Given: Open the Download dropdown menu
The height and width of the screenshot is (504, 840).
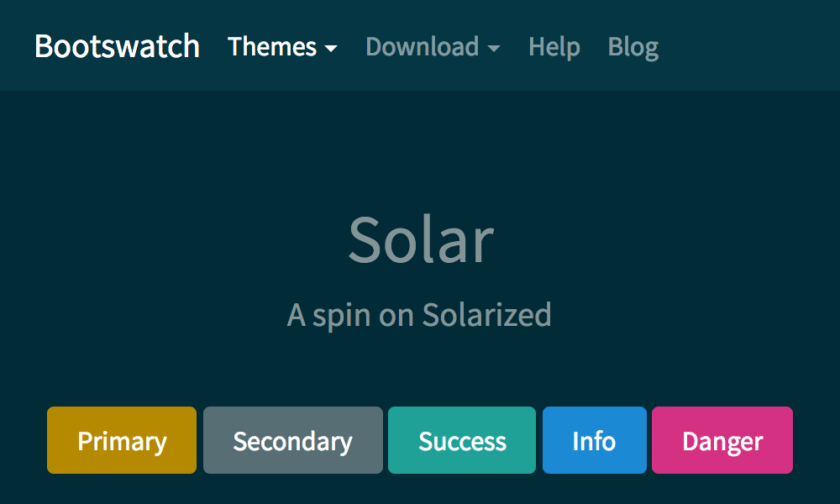Looking at the screenshot, I should (423, 48).
